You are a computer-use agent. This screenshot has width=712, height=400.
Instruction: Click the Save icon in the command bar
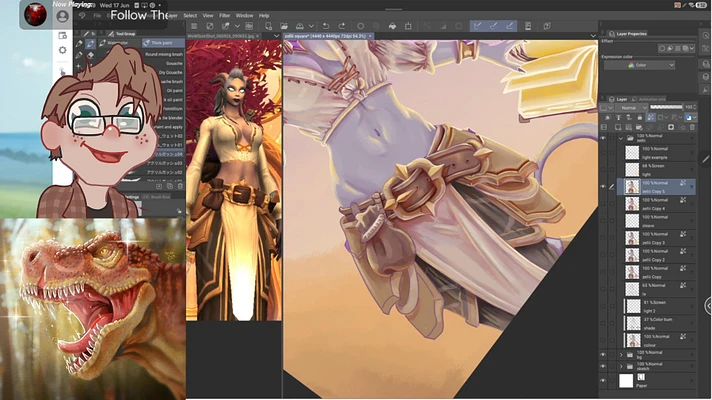click(x=300, y=26)
